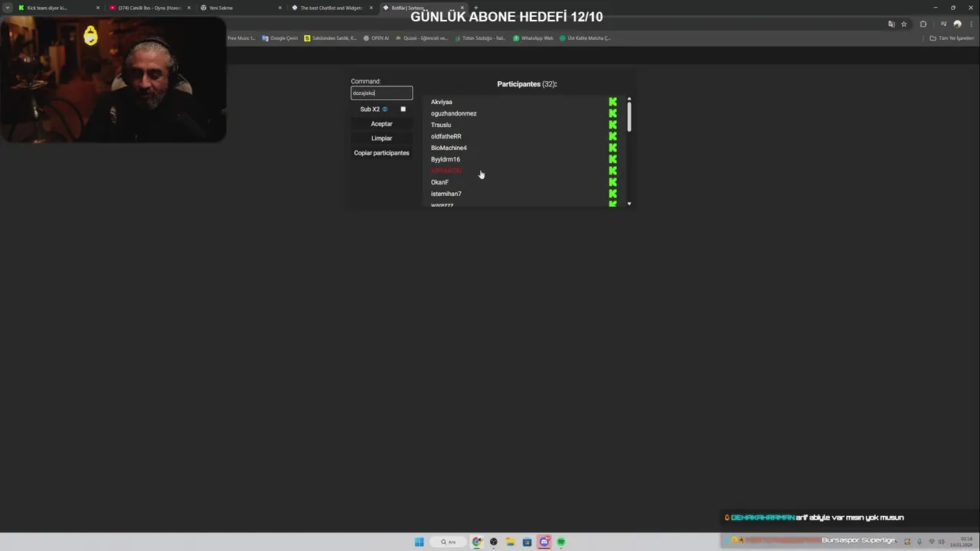
Task: Click the Kick icon beside Byyldrm16
Action: (x=612, y=159)
